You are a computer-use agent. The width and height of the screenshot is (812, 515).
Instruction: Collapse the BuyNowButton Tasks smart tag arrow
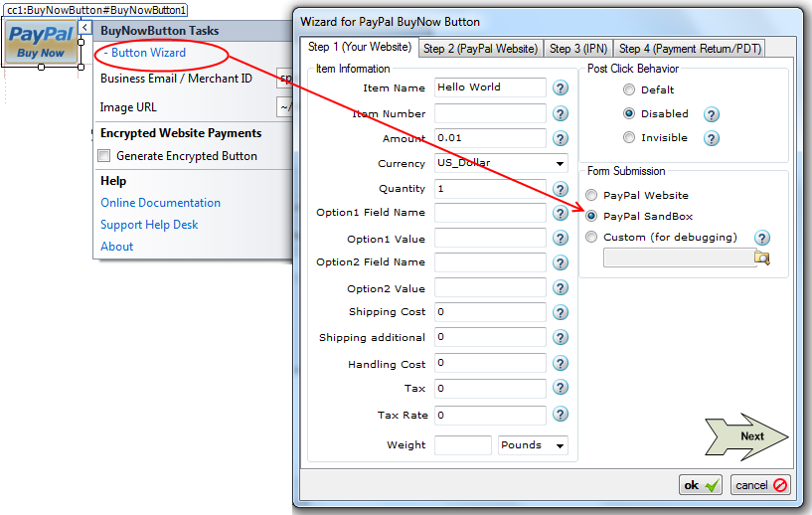(85, 29)
